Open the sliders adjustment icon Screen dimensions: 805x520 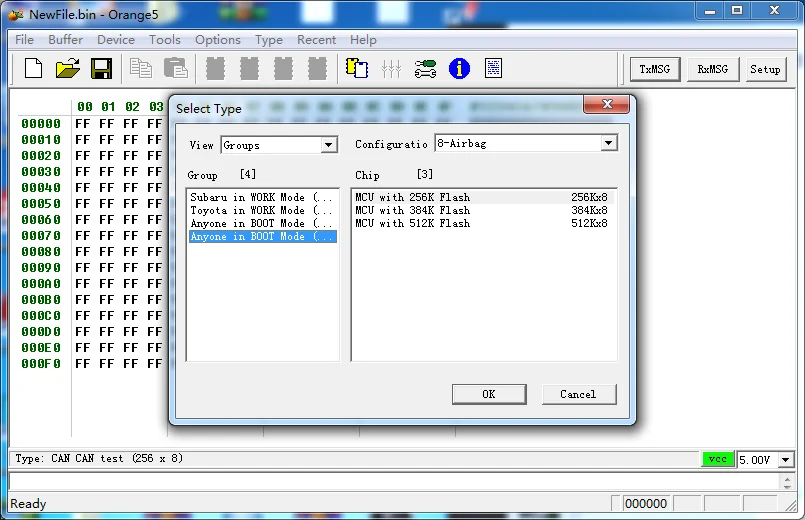(x=391, y=69)
